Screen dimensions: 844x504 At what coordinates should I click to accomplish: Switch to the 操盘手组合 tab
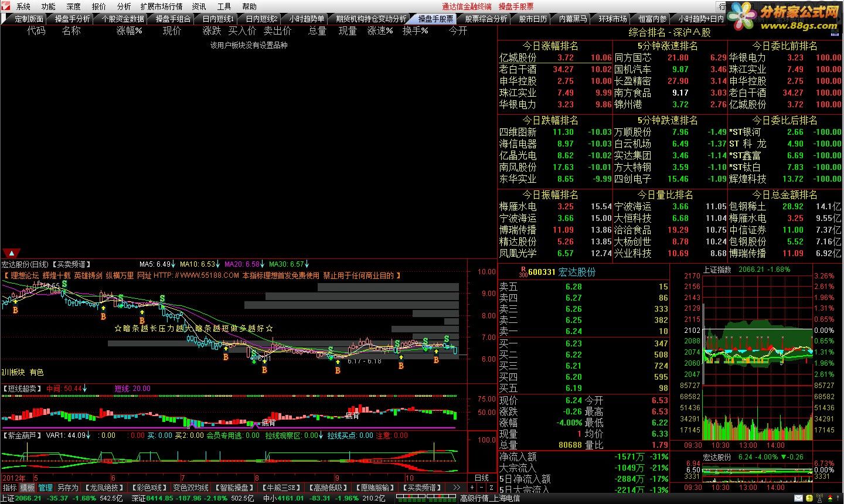(x=173, y=19)
